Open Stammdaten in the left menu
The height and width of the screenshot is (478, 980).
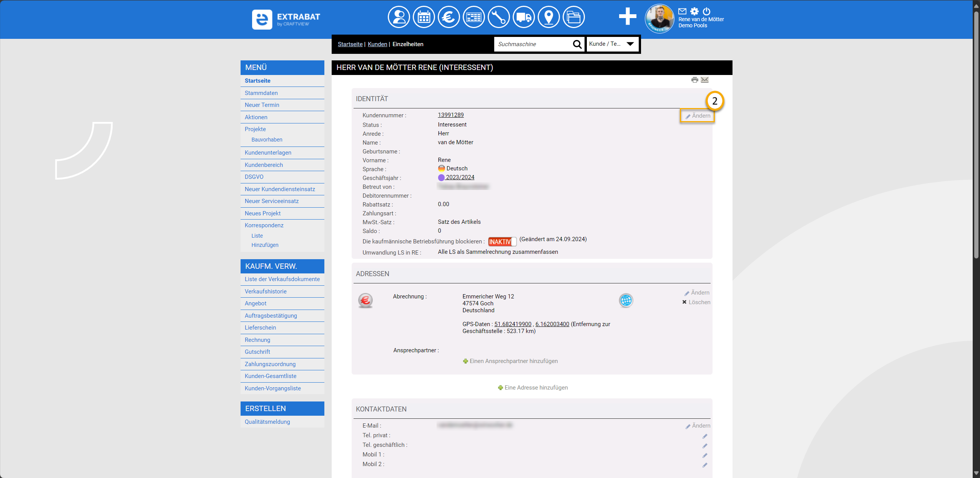coord(261,93)
